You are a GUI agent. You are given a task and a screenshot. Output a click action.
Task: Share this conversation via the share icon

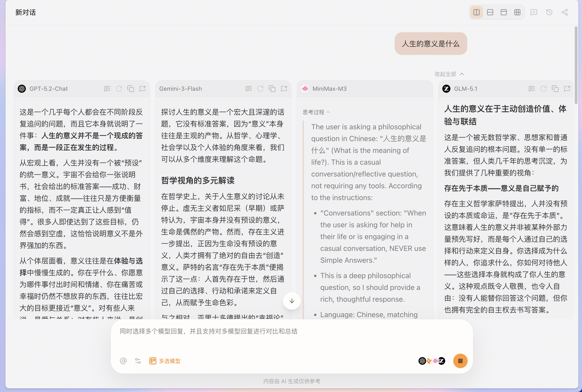coord(565,12)
